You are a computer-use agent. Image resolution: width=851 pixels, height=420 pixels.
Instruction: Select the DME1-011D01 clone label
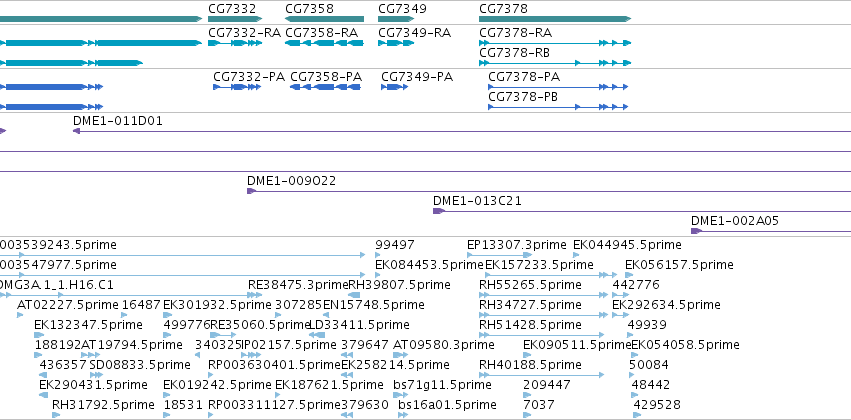pos(118,121)
